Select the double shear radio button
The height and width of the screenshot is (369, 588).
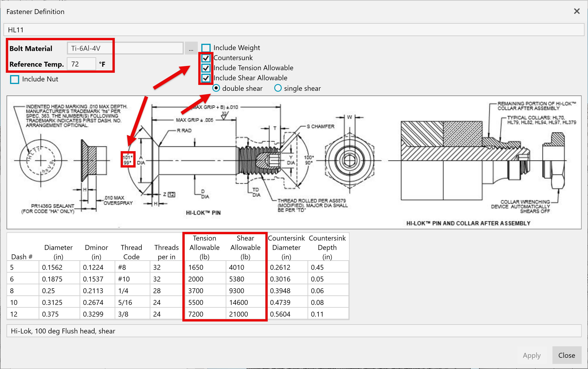pyautogui.click(x=216, y=88)
